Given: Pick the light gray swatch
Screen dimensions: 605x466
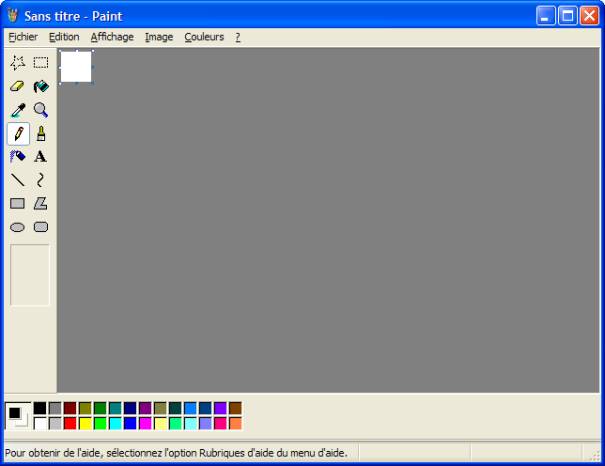Looking at the screenshot, I should 55,424.
